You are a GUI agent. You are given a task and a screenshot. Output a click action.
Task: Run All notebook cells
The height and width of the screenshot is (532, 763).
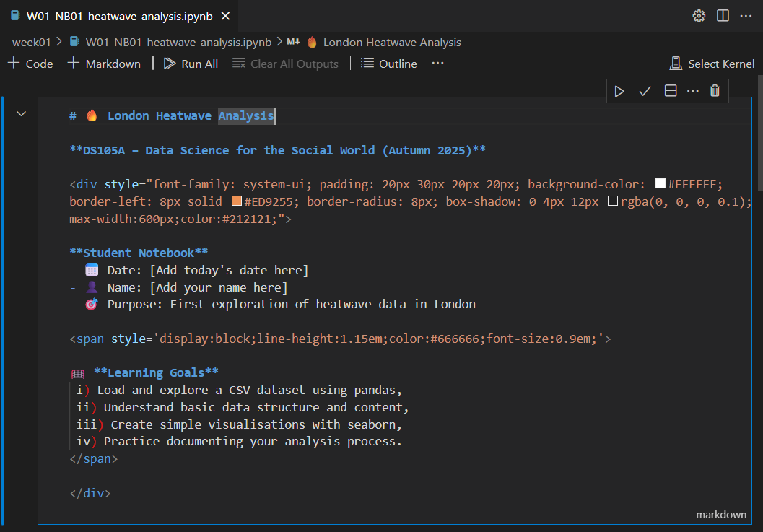[191, 64]
